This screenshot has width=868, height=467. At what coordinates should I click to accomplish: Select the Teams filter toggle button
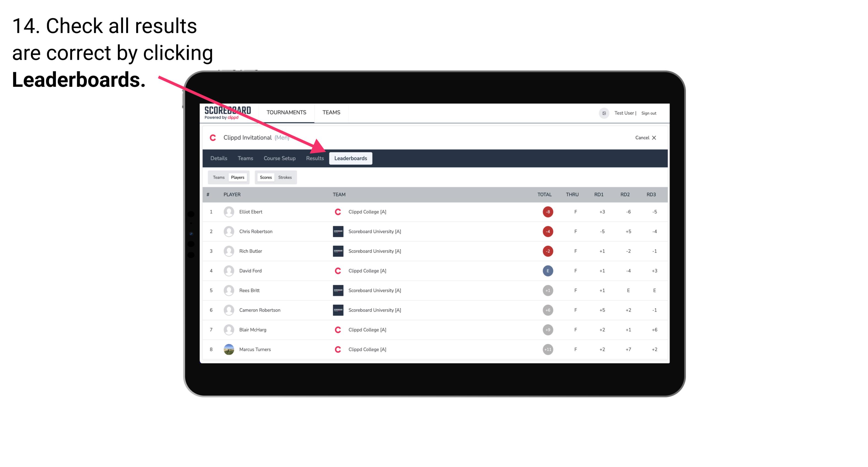(x=217, y=177)
